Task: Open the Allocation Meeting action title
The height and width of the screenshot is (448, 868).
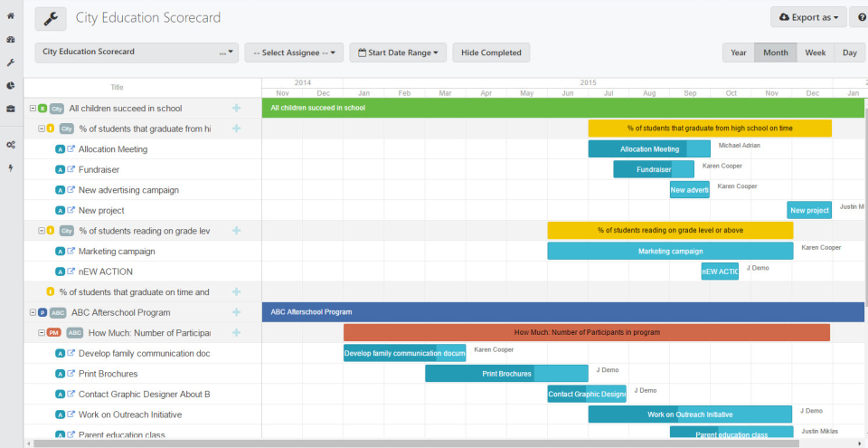Action: click(x=113, y=149)
